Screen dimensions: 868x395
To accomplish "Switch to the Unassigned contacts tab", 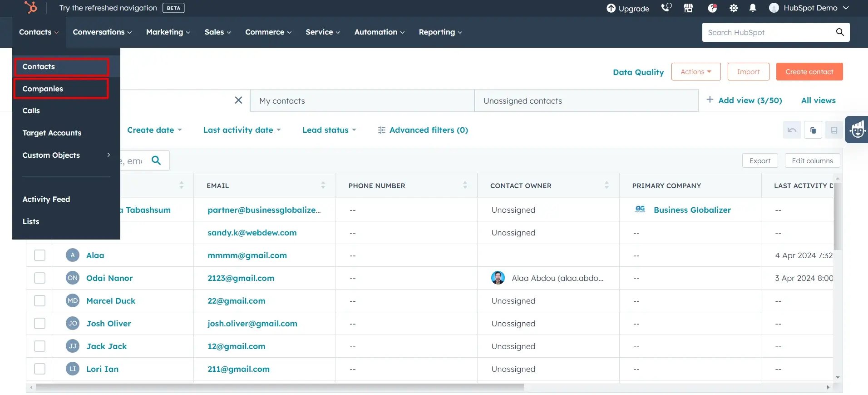I will click(586, 100).
